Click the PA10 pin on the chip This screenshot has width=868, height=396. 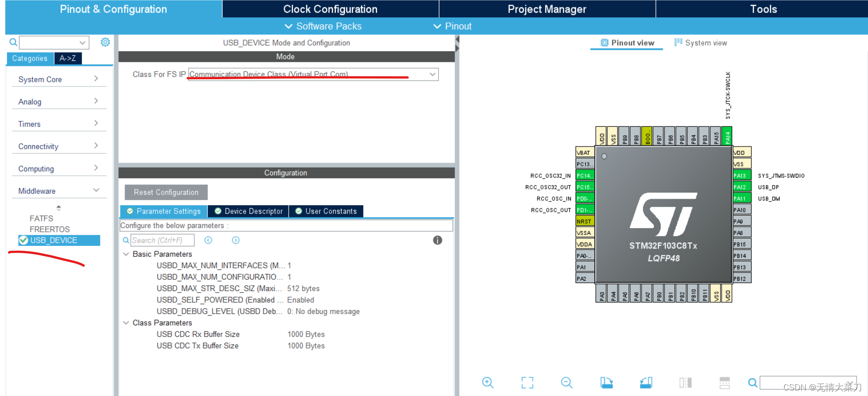(742, 210)
